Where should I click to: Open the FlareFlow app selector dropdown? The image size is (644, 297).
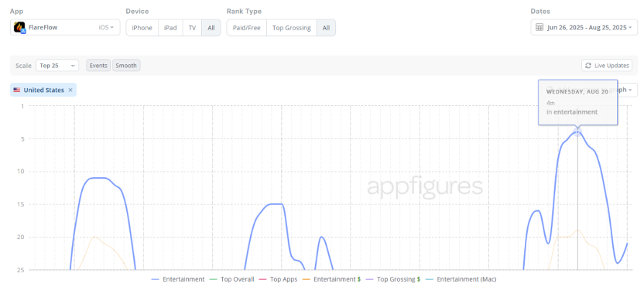pos(65,28)
